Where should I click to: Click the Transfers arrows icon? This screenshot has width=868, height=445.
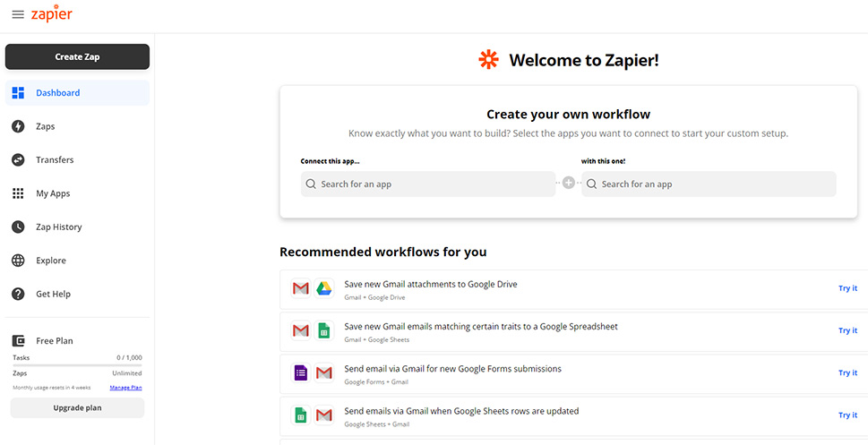point(18,160)
